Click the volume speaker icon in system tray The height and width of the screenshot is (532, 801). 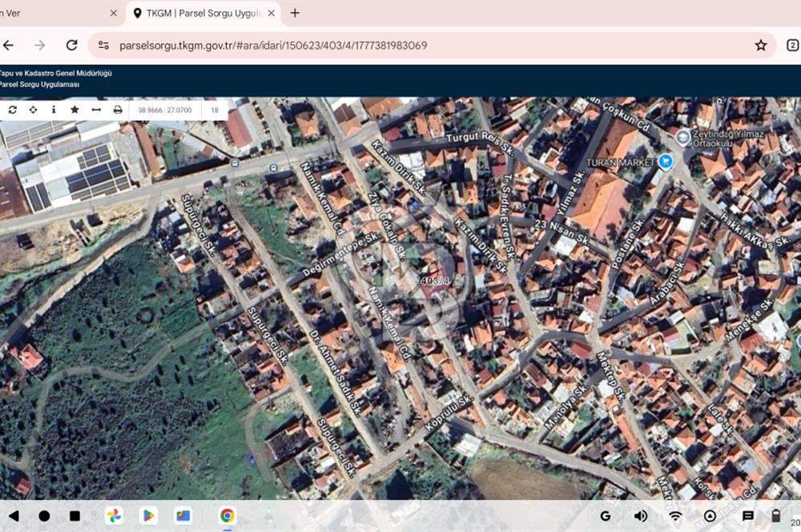[x=641, y=516]
